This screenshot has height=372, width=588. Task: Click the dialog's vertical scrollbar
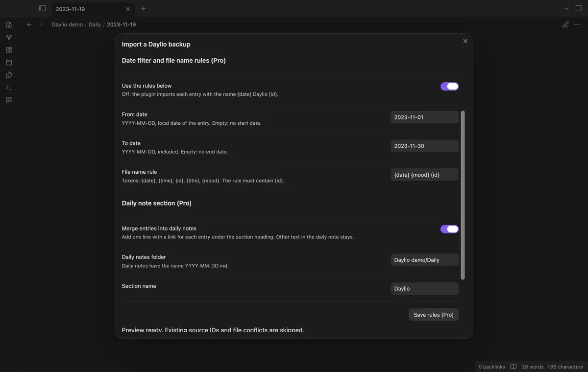(x=463, y=195)
